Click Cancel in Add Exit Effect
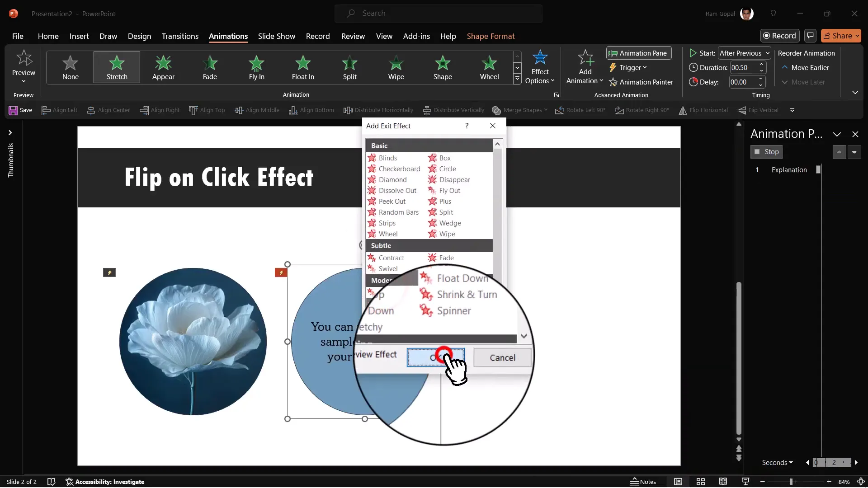This screenshot has height=488, width=868. click(502, 358)
